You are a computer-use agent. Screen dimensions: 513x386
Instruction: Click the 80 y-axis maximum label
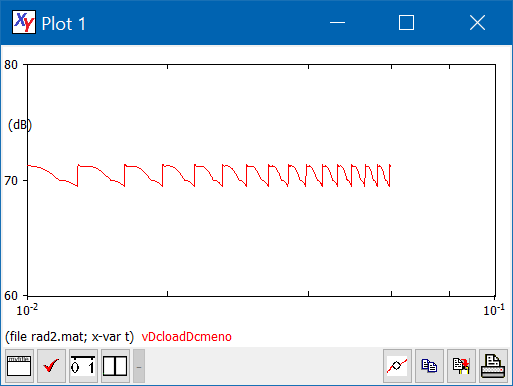(11, 65)
